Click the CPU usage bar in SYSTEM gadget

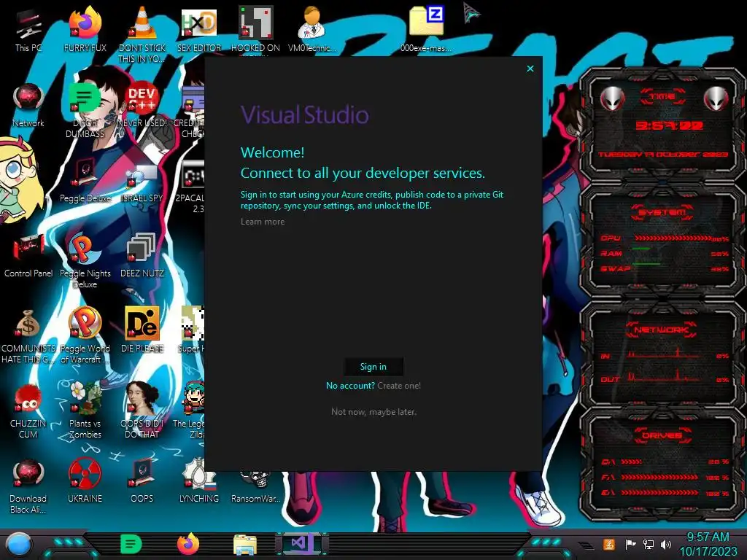tap(673, 238)
